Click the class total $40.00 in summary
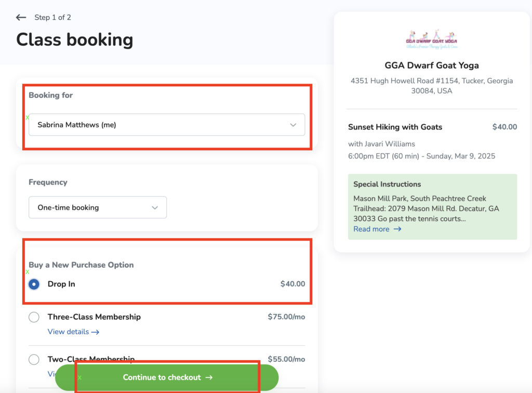Image resolution: width=532 pixels, height=393 pixels. (x=504, y=127)
